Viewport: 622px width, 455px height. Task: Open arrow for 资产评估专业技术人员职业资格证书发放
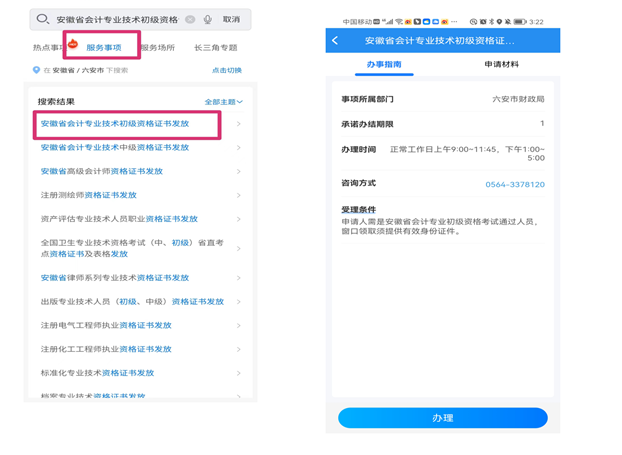pos(238,219)
